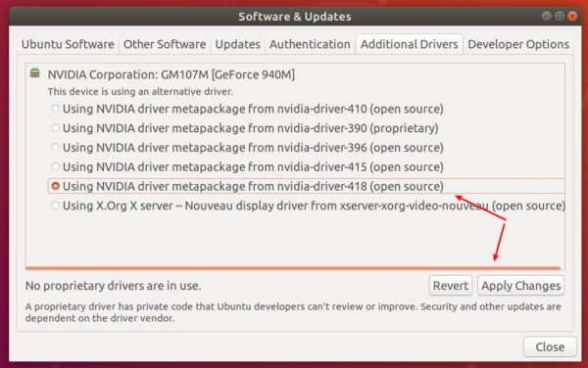Viewport: 588px width, 368px height.
Task: Switch to the Nouveau display driver option
Action: 55,206
